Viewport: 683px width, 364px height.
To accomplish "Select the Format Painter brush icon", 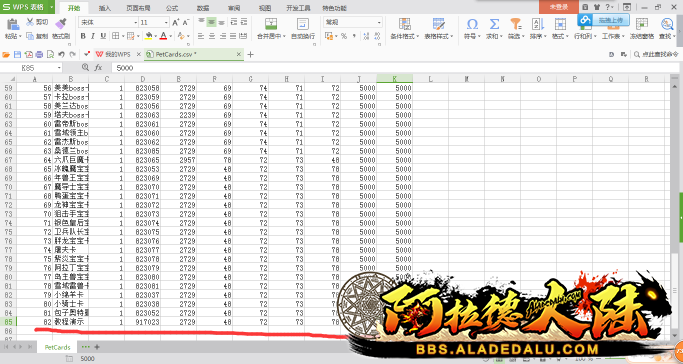I will (61, 24).
